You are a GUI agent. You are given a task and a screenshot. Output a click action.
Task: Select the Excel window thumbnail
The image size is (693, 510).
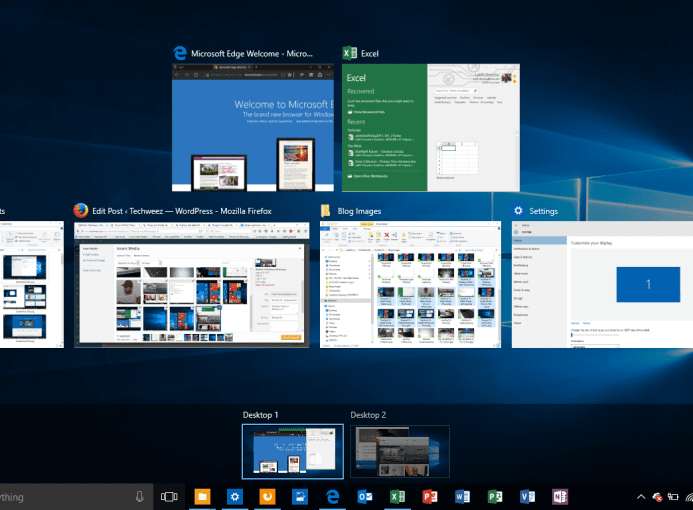click(431, 128)
